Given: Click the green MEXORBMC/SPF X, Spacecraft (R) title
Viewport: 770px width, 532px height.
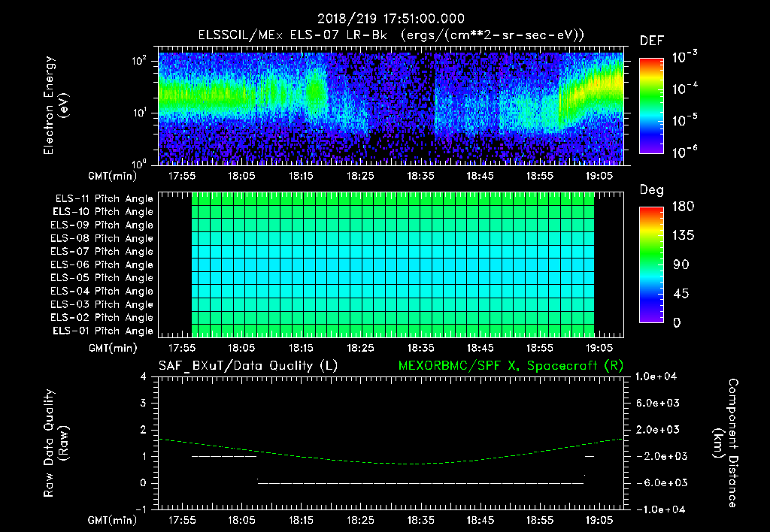Looking at the screenshot, I should pyautogui.click(x=511, y=366).
